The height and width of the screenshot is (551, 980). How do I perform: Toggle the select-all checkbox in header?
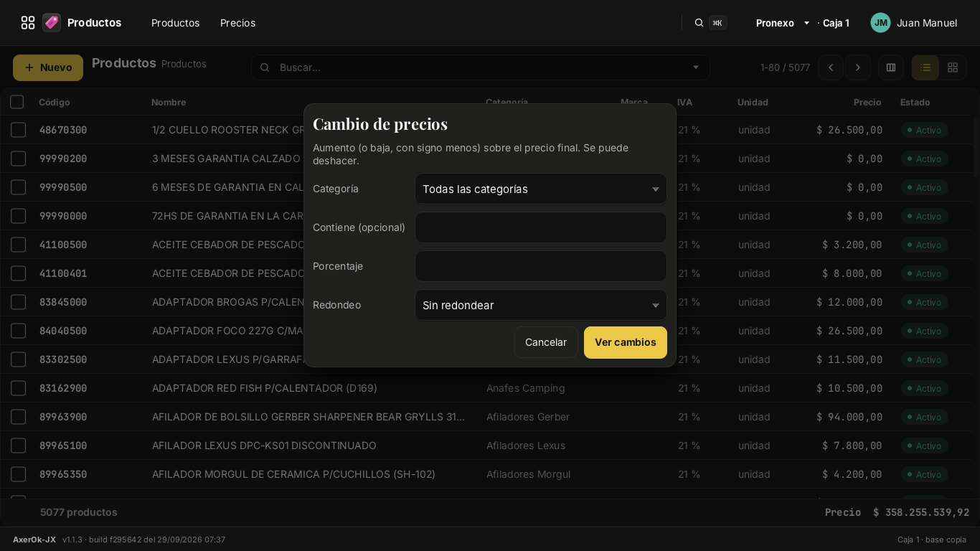[17, 102]
